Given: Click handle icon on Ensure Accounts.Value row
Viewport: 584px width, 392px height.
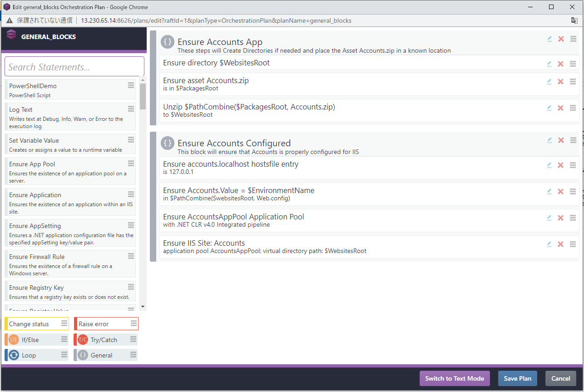Looking at the screenshot, I should (573, 192).
